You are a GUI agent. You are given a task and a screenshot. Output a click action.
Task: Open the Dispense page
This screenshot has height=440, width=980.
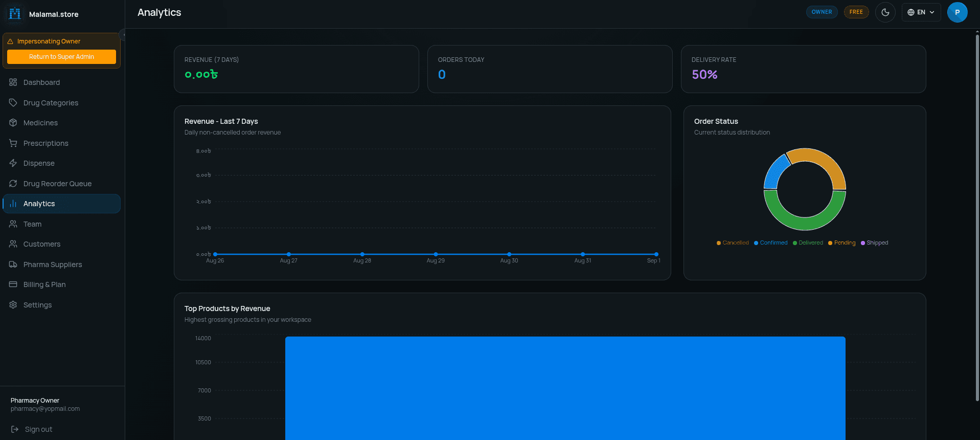(x=61, y=163)
